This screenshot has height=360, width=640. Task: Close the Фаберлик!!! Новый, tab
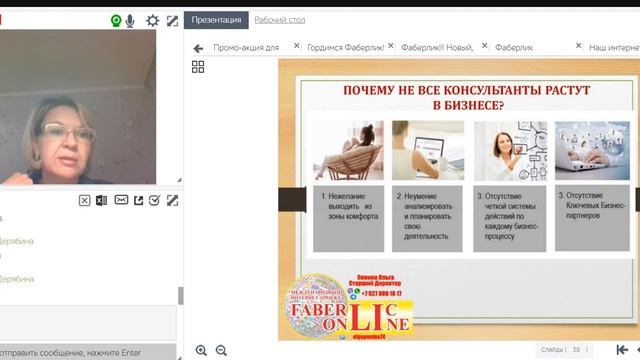484,46
